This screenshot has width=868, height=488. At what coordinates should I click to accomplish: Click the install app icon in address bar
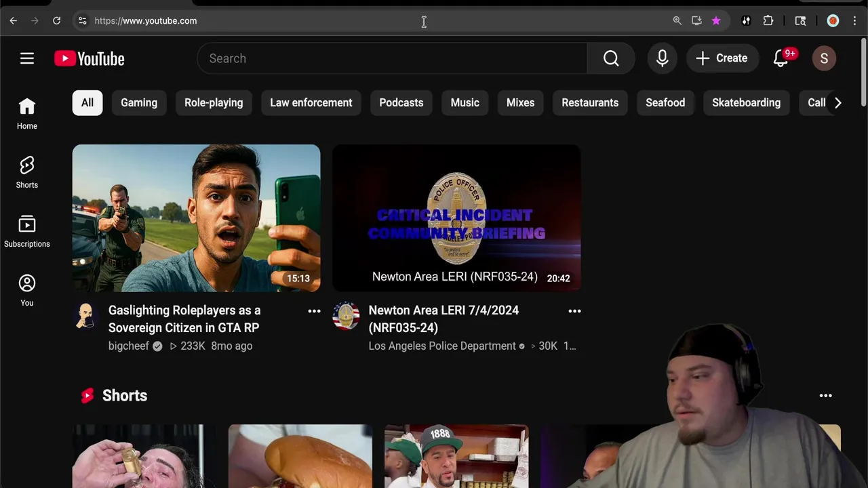point(696,21)
